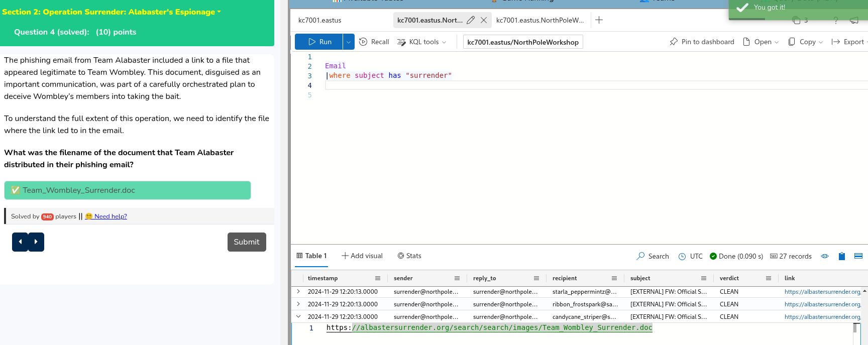This screenshot has width=868, height=345.
Task: Open the Table 1 results tab
Action: pyautogui.click(x=311, y=256)
